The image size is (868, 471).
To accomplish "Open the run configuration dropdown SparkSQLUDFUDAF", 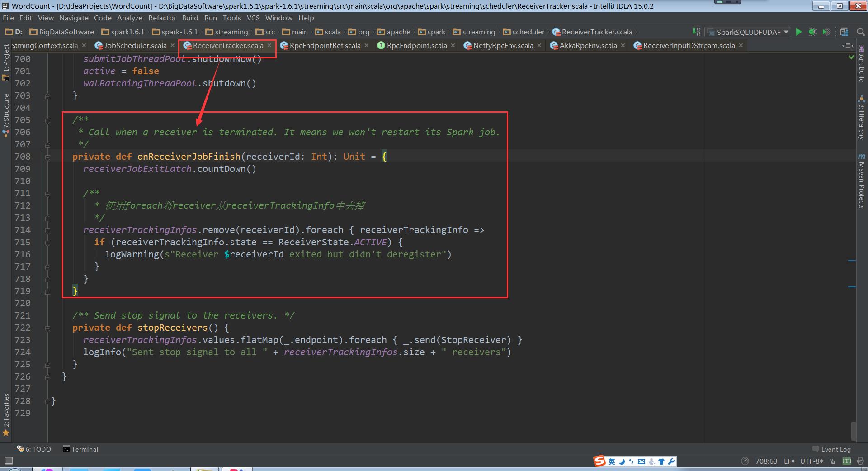I will [x=748, y=32].
